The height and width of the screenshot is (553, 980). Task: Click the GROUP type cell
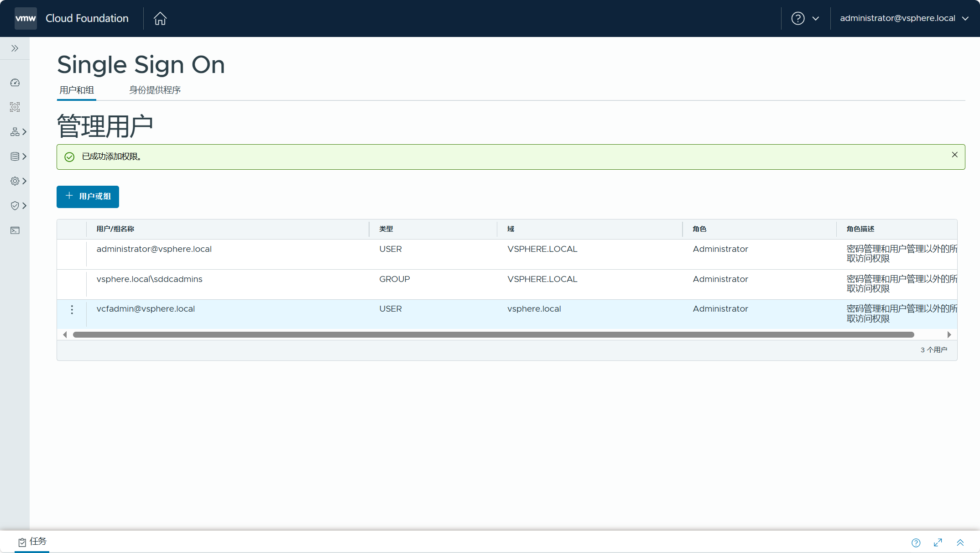point(395,279)
